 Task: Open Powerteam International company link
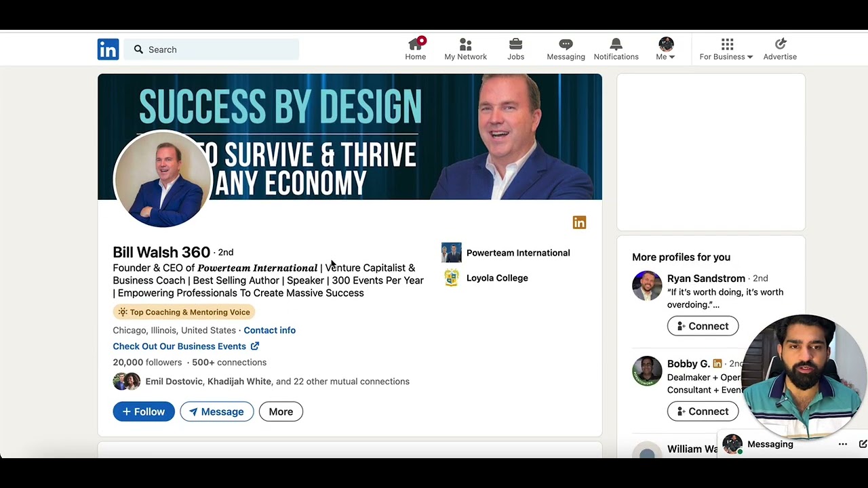518,253
